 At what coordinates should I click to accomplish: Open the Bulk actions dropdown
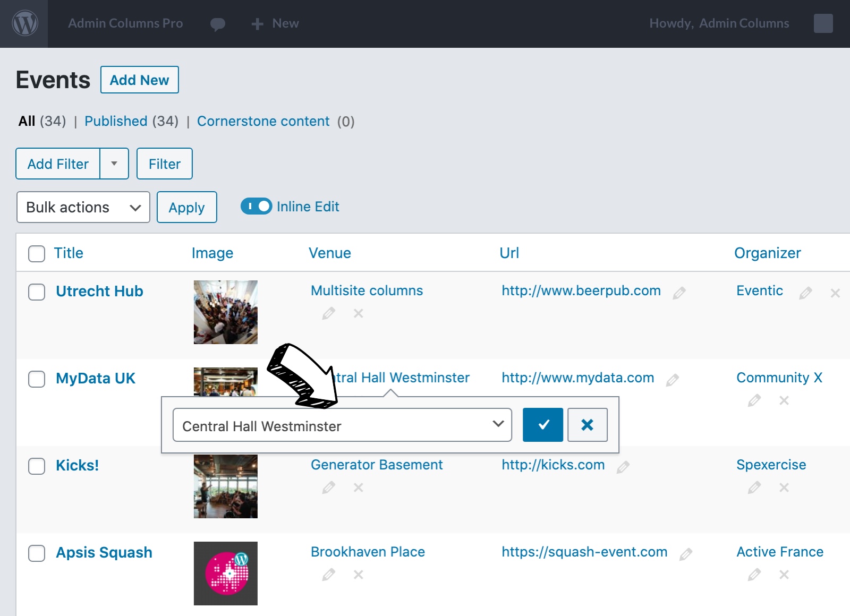pyautogui.click(x=83, y=207)
